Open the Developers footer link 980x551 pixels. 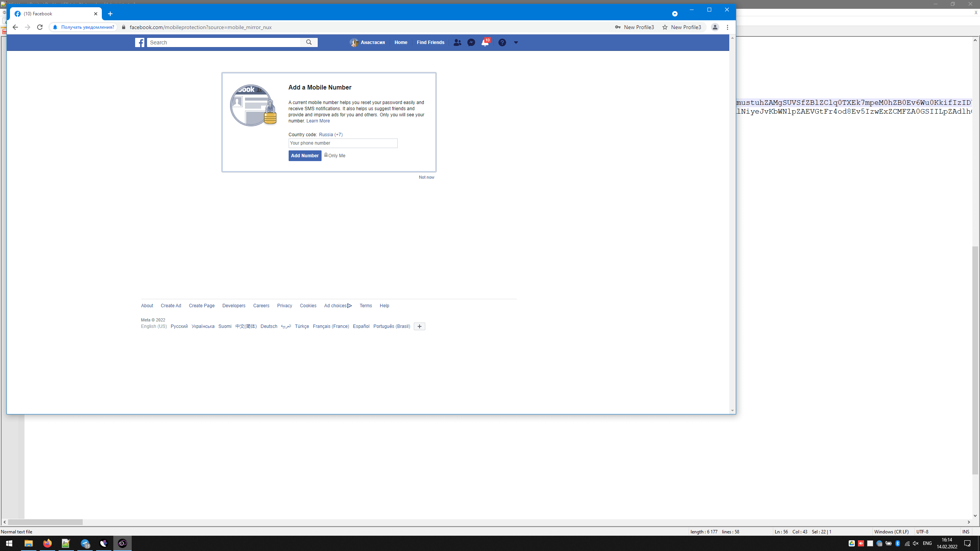tap(234, 306)
